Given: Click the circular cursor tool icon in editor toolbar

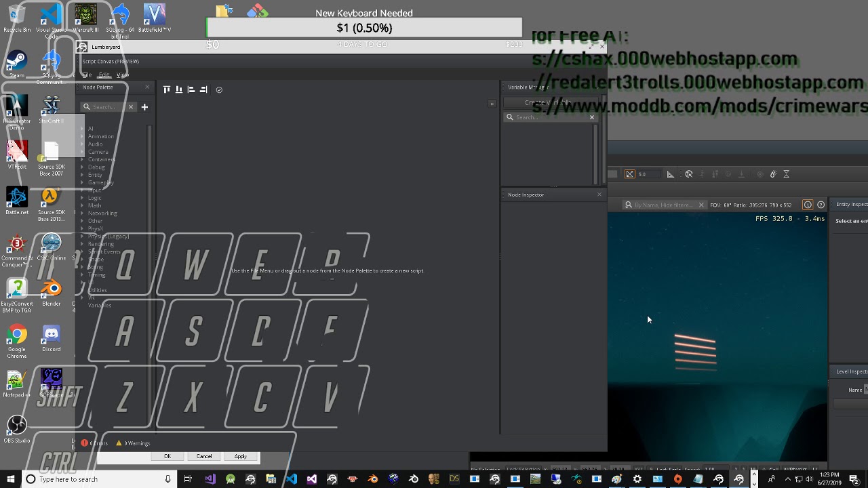Looking at the screenshot, I should (x=689, y=174).
